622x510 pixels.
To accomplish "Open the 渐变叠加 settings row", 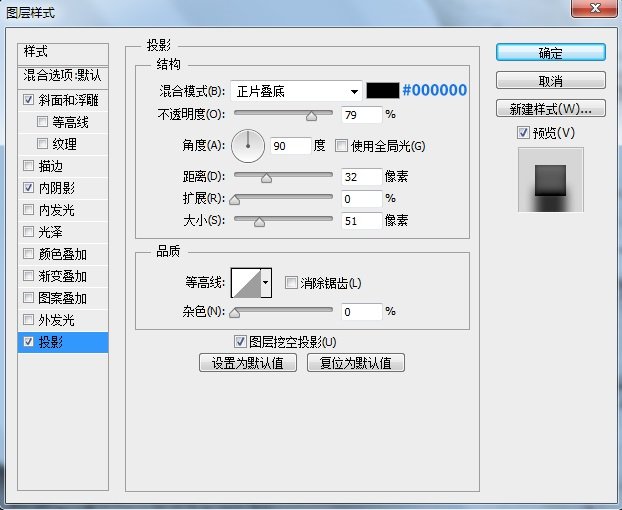I will [x=63, y=276].
